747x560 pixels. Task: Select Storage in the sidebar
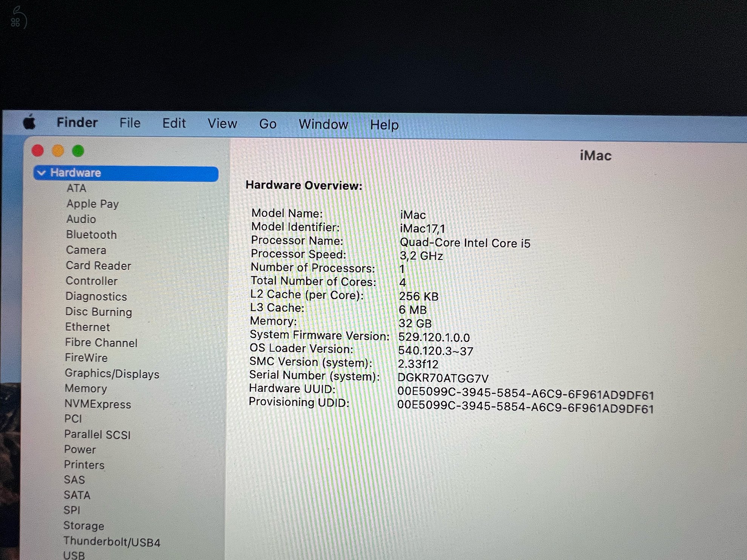84,525
